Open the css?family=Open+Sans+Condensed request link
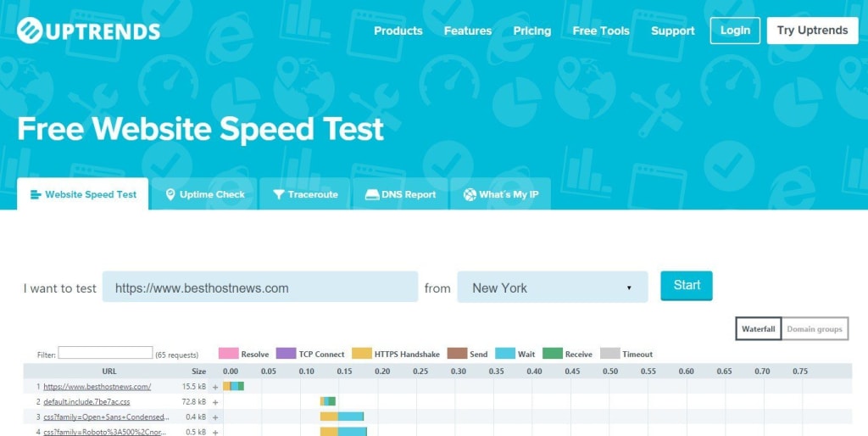The image size is (868, 436). tap(106, 416)
